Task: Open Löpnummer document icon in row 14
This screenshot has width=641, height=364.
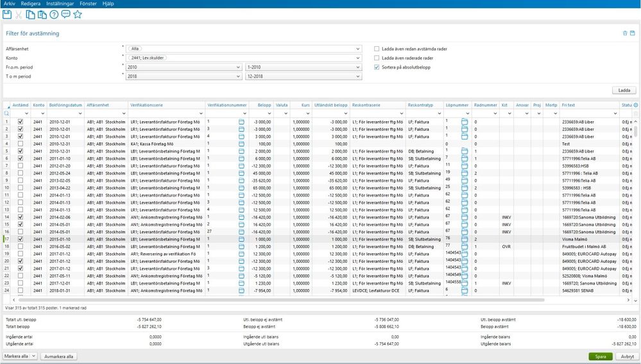Action: pyautogui.click(x=465, y=217)
